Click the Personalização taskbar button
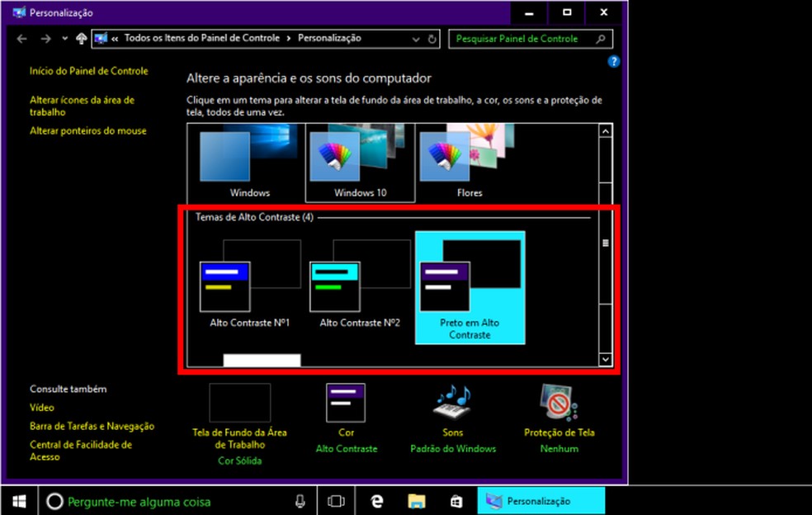The image size is (812, 515). coord(541,501)
